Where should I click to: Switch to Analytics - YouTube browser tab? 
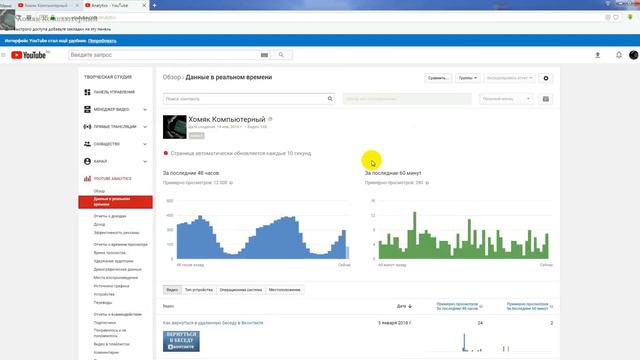pyautogui.click(x=116, y=5)
